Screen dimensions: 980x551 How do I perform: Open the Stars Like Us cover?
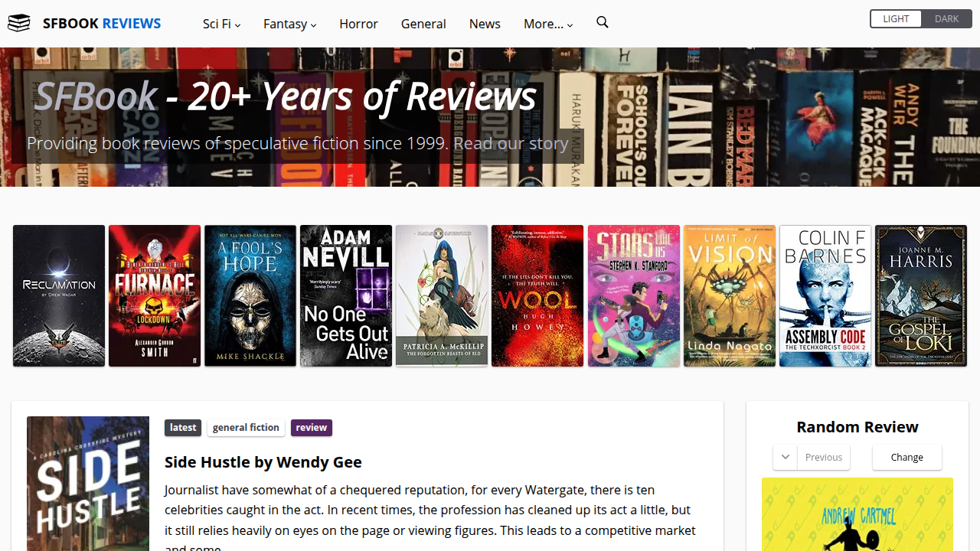[x=634, y=295]
